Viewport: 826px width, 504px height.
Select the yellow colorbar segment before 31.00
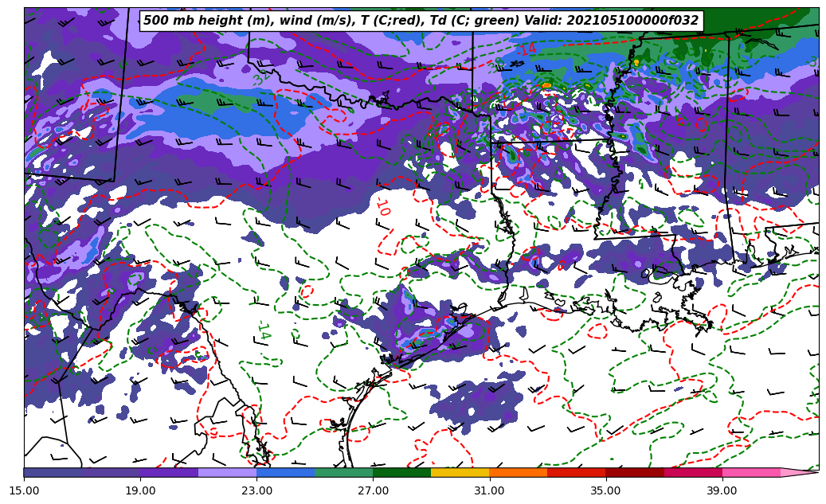tap(460, 472)
